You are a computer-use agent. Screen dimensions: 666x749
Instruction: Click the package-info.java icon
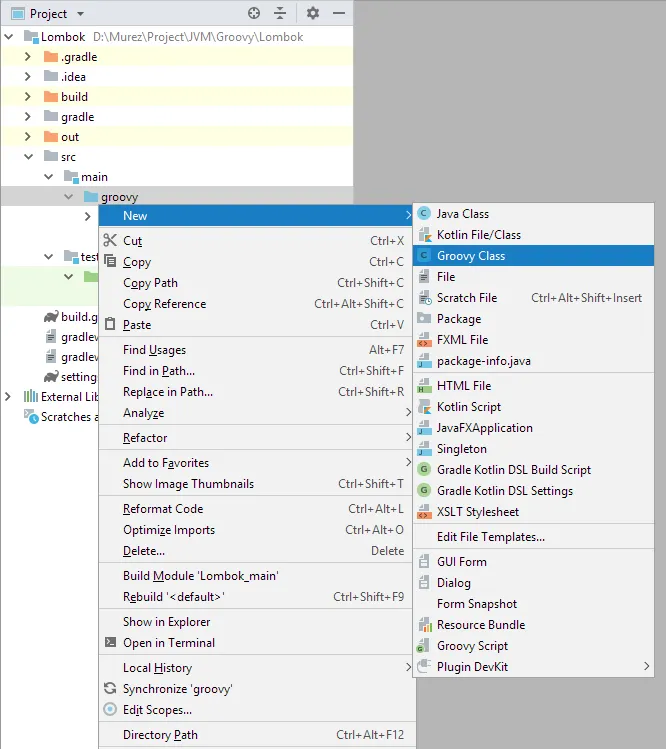pyautogui.click(x=424, y=361)
